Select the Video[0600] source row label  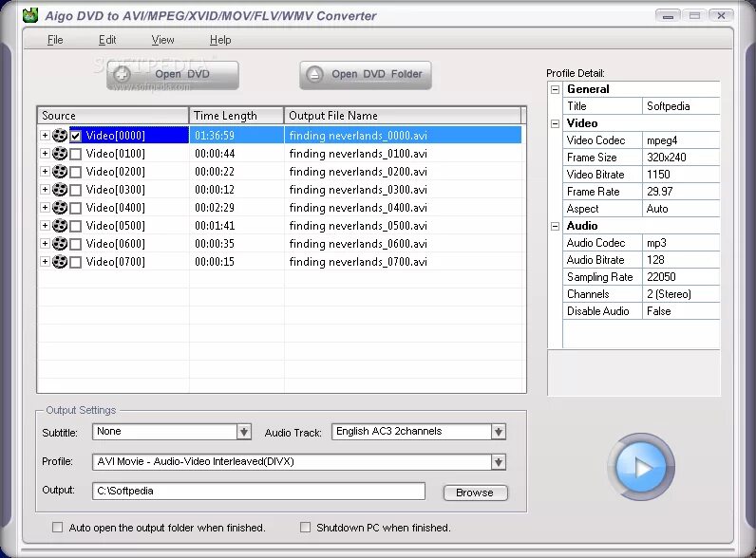point(115,244)
